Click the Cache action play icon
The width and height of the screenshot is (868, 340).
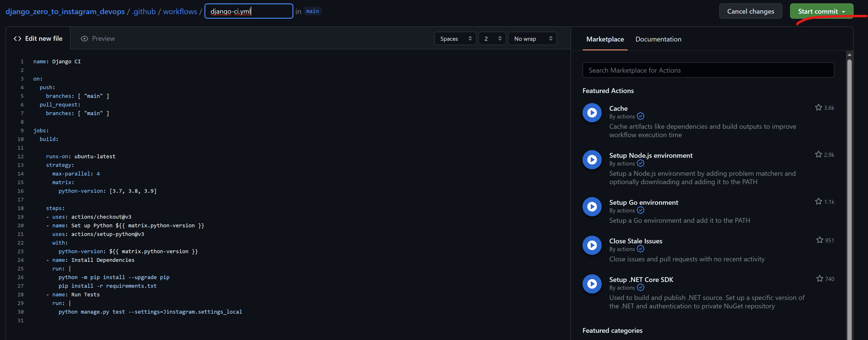[592, 113]
